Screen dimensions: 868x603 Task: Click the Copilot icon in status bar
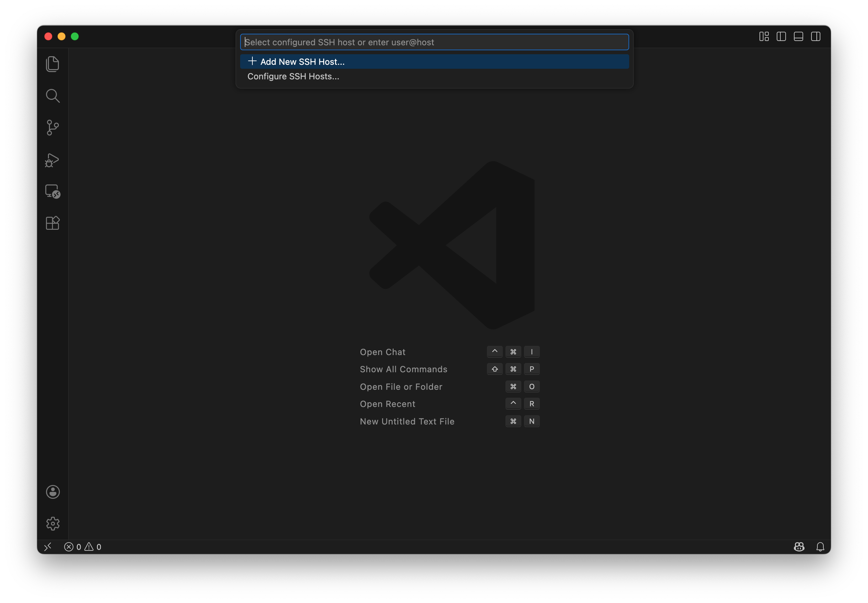(799, 547)
